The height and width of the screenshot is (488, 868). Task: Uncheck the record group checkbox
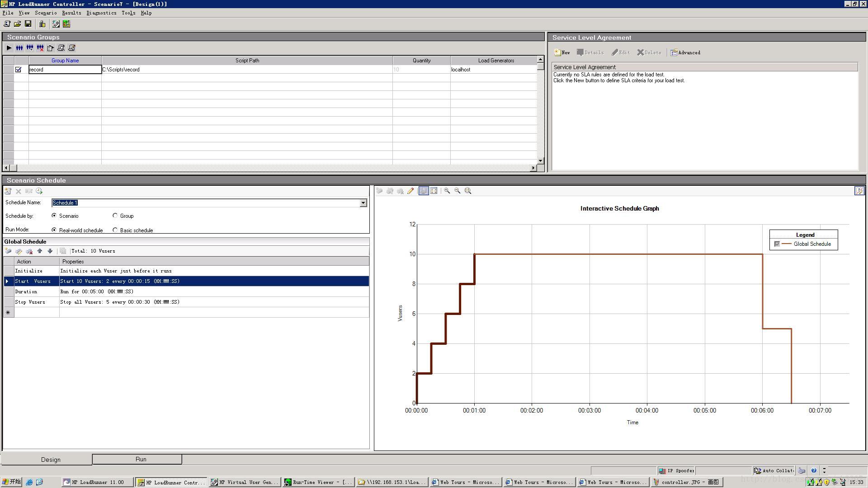(x=19, y=70)
